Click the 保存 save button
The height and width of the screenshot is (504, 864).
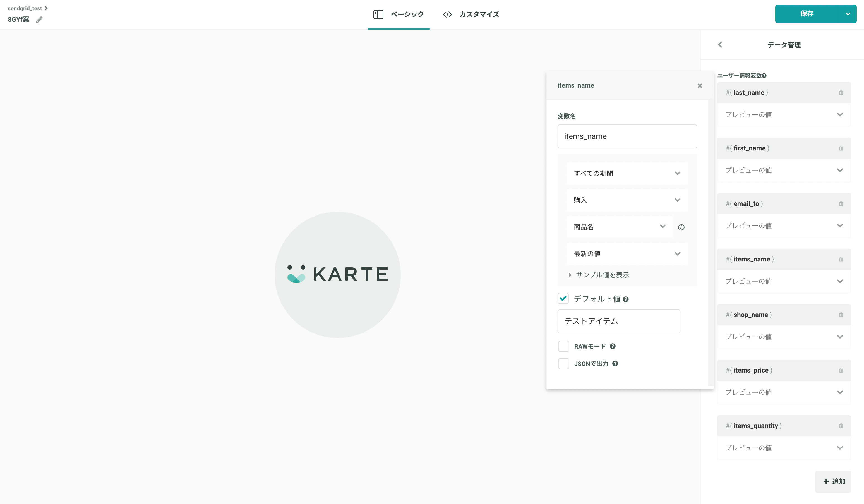(807, 14)
